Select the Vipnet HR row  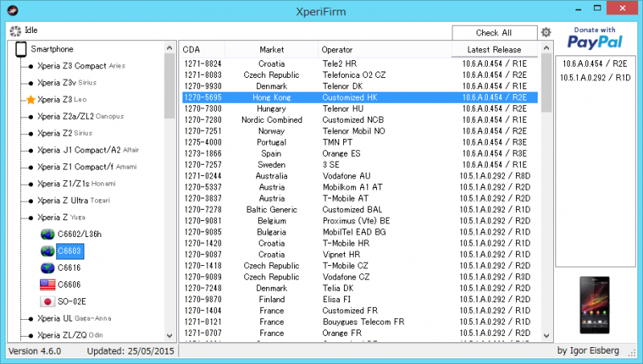tap(359, 255)
